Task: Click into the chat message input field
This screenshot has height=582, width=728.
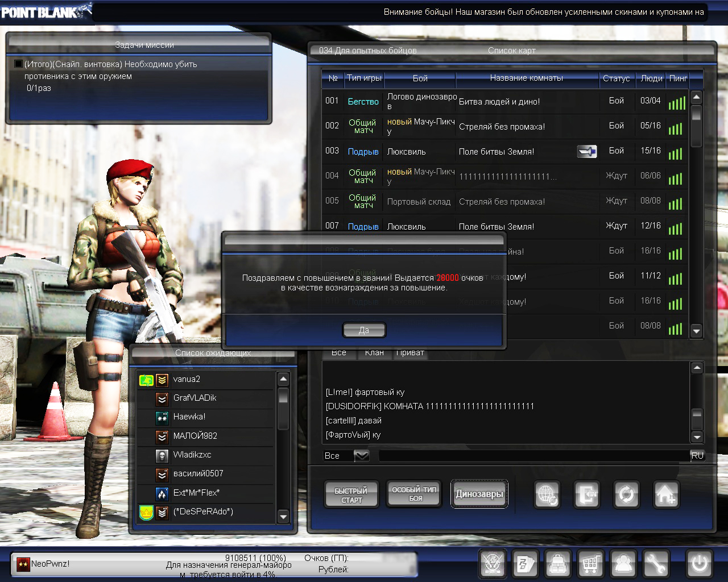Action: coord(533,455)
